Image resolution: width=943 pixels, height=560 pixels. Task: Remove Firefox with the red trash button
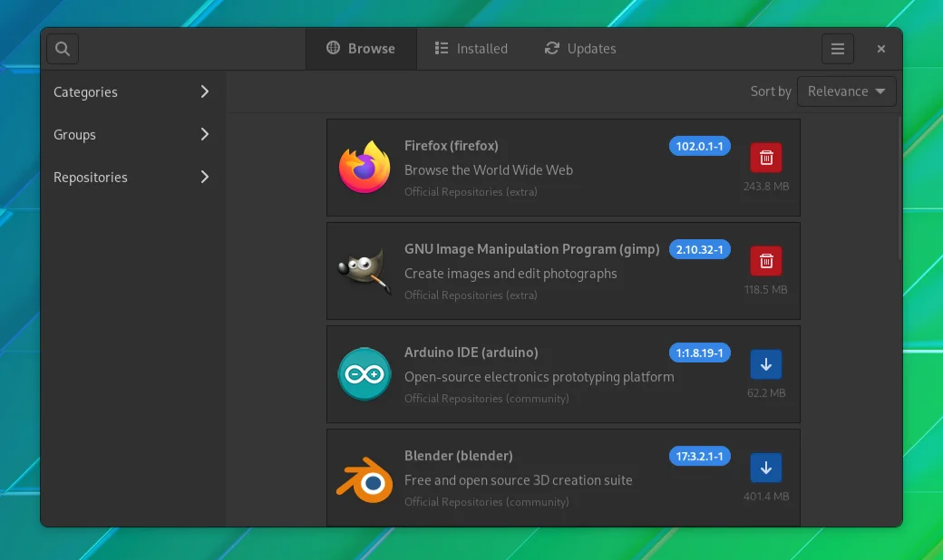coord(765,158)
